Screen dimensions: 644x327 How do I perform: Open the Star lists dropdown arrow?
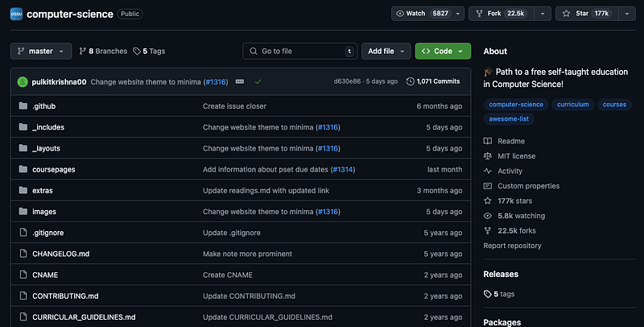627,14
